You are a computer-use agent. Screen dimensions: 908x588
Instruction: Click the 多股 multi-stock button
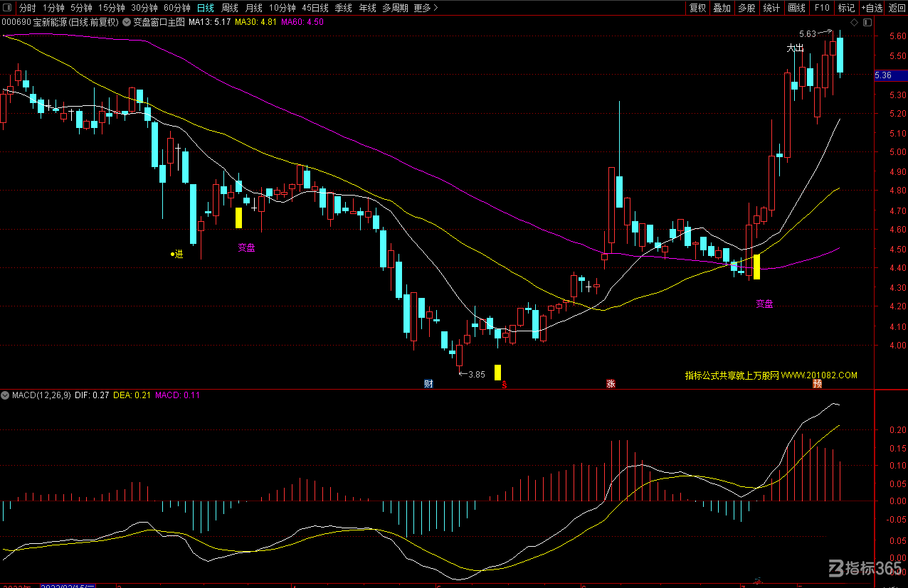[x=746, y=8]
